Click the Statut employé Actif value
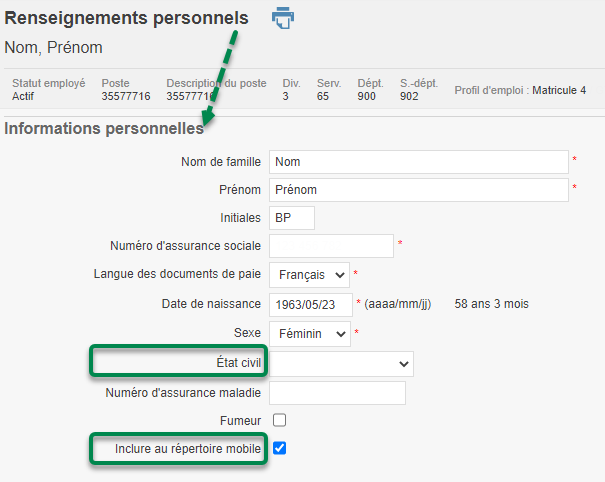This screenshot has width=605, height=482. tap(23, 97)
